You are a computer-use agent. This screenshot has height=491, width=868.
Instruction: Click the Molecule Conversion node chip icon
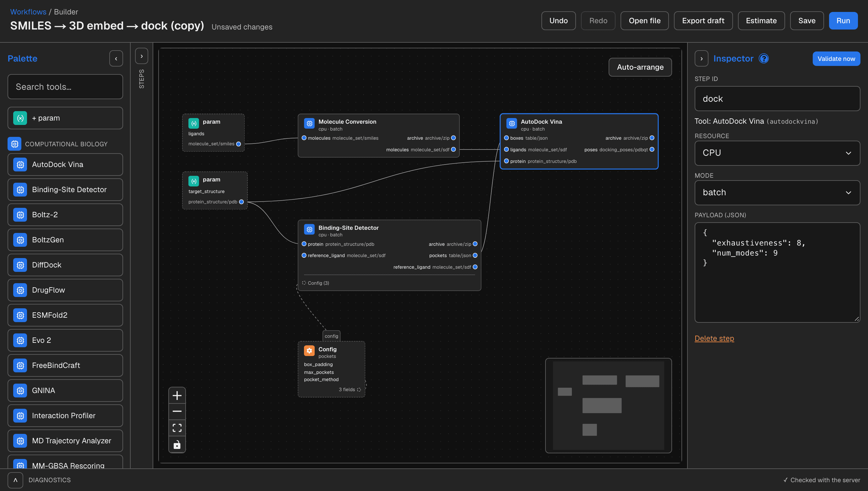coord(309,123)
